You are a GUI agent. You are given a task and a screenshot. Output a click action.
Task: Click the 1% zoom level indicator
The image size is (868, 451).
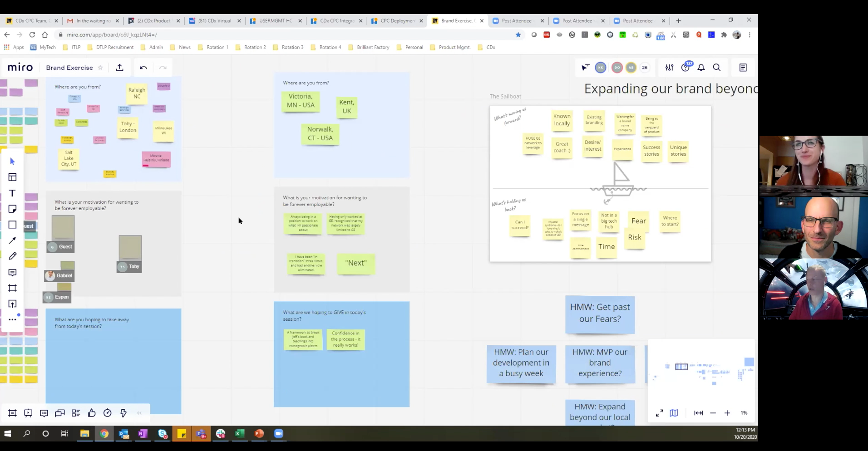[x=744, y=413]
